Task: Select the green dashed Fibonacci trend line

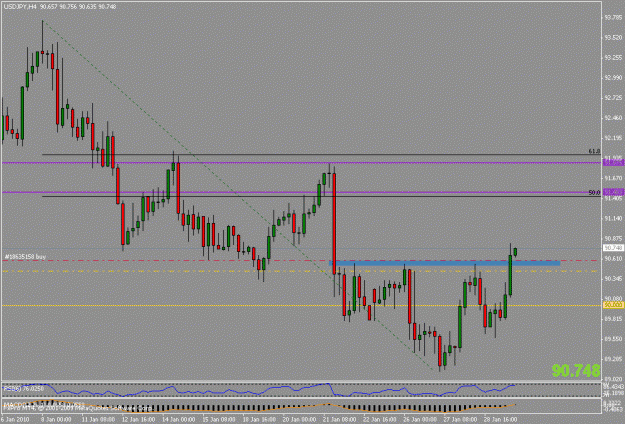Action: coord(239,196)
